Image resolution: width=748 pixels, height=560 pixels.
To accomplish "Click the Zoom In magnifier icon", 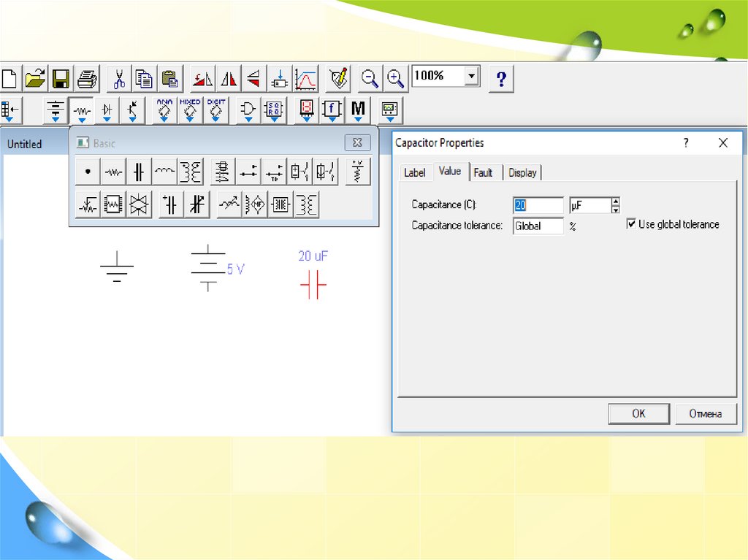I will coord(395,78).
